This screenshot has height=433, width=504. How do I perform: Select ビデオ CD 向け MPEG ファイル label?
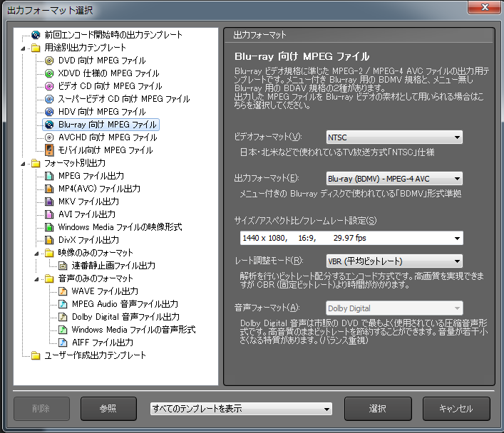tap(110, 86)
